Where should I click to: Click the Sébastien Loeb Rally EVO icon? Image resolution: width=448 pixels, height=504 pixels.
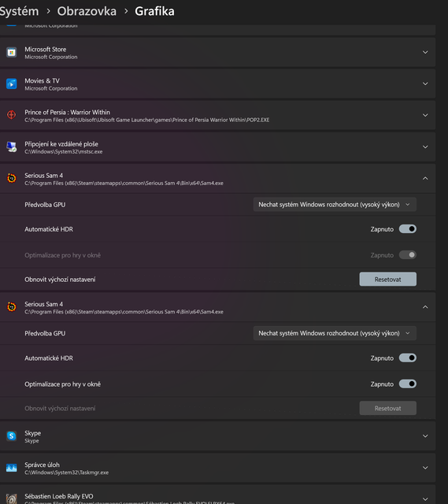tap(12, 498)
